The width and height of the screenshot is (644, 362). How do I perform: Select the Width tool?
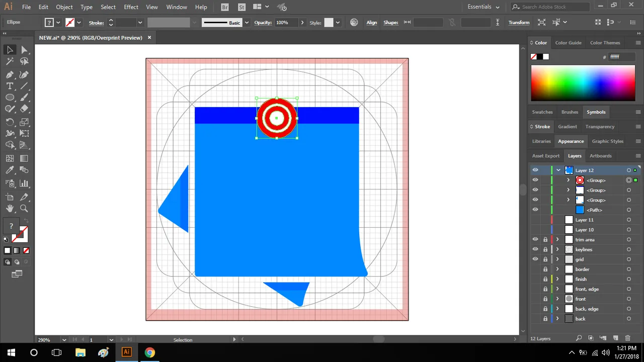tap(10, 134)
